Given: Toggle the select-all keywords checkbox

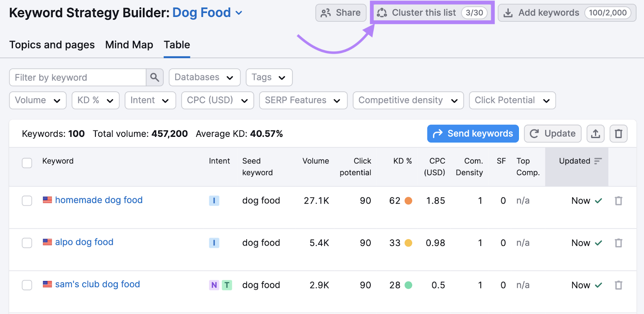Looking at the screenshot, I should point(27,163).
